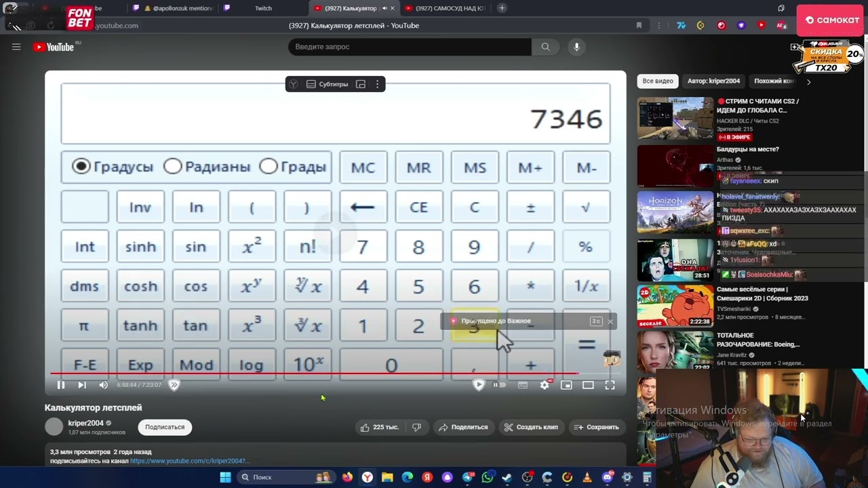Click the skip chevron shield beside the timestamp
The height and width of the screenshot is (488, 868).
point(174,385)
